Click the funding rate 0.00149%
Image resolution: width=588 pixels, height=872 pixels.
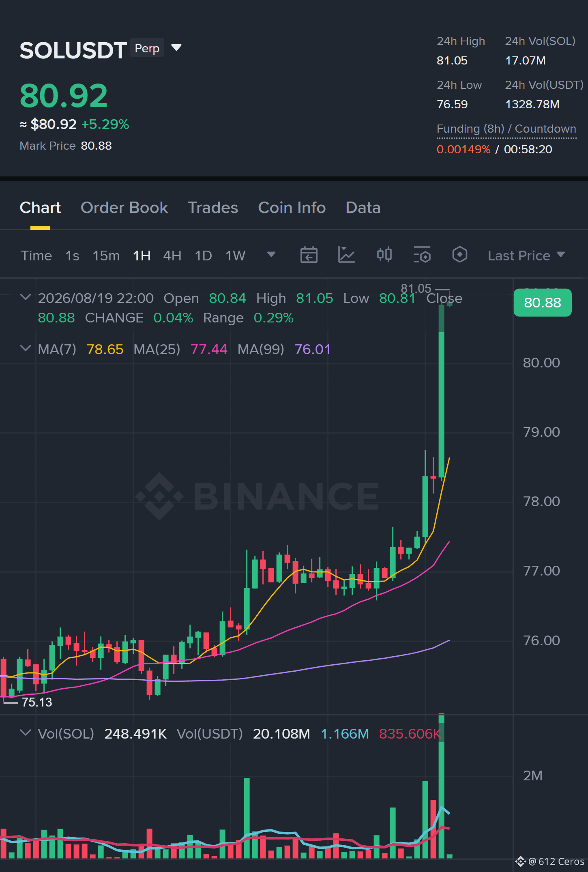pyautogui.click(x=464, y=149)
